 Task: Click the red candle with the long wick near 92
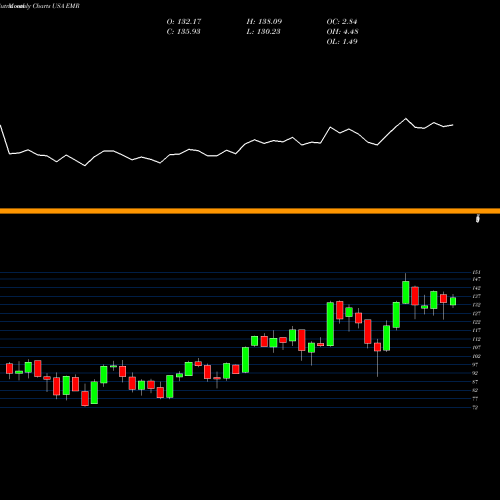click(x=377, y=347)
